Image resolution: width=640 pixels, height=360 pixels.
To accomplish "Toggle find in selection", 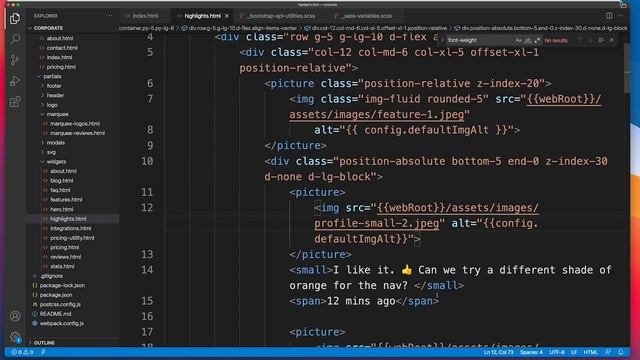I will pos(601,40).
